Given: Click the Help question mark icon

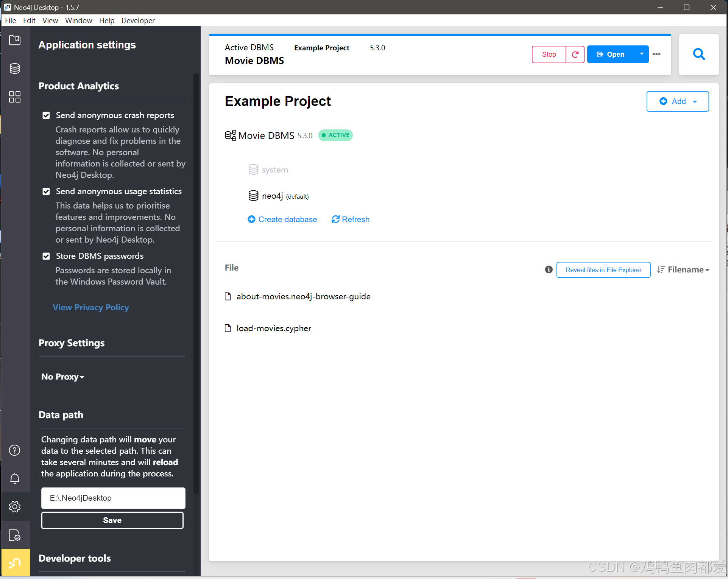Looking at the screenshot, I should [15, 450].
